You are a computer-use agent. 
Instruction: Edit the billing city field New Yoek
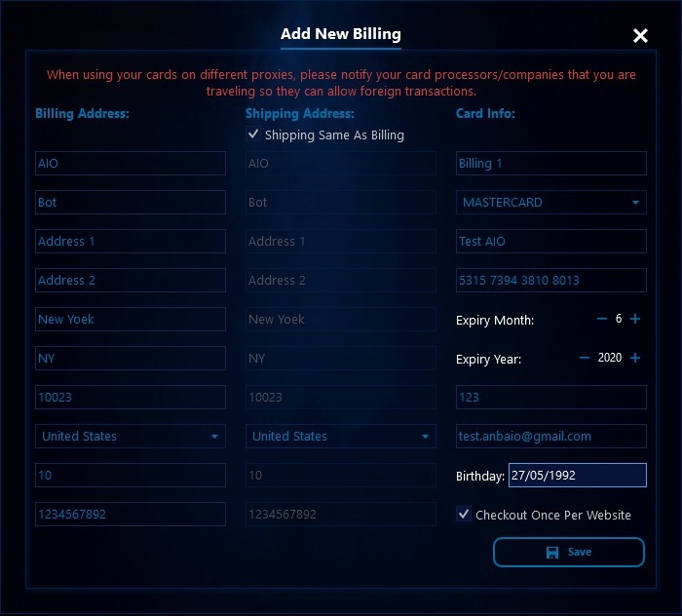coord(130,319)
